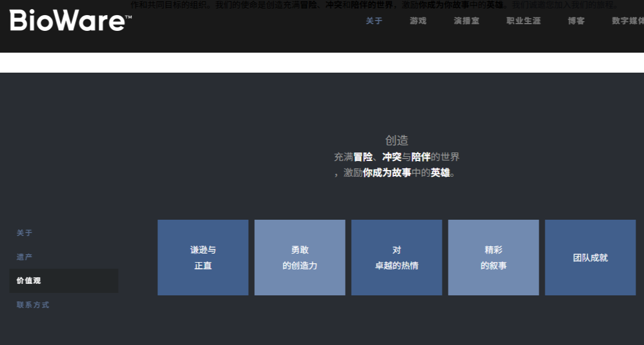Viewport: 644px width, 345px height.
Task: Select the 对卓越的热情 value tile
Action: point(397,257)
